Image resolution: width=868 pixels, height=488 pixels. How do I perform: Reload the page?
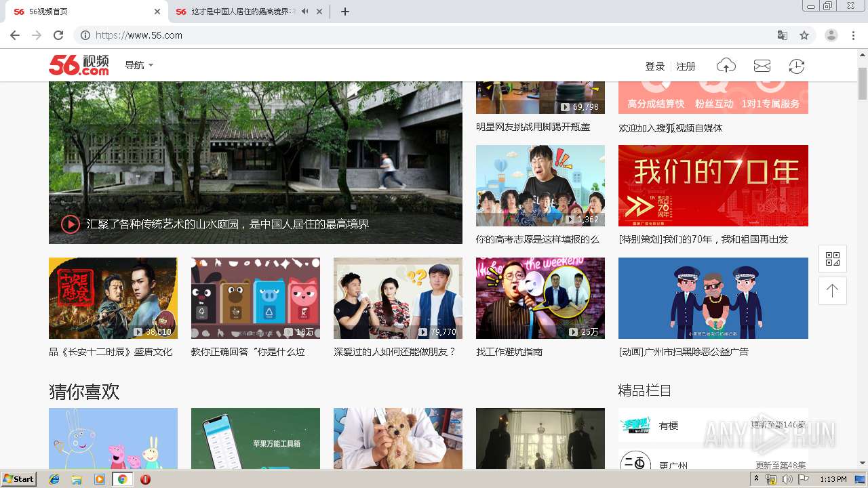pyautogui.click(x=58, y=35)
